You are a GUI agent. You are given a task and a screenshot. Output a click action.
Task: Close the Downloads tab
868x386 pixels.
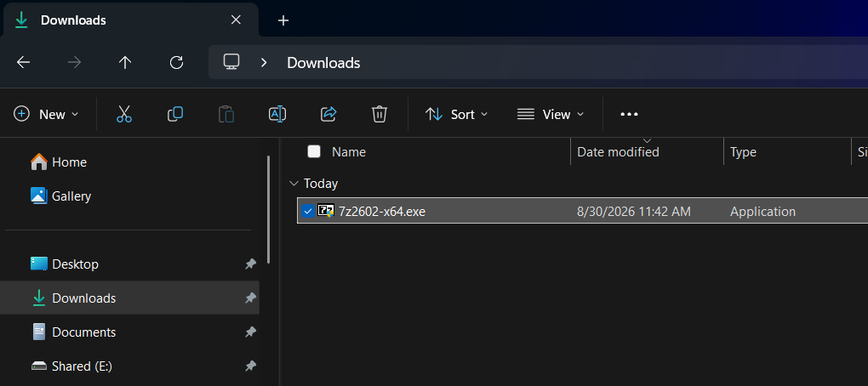tap(236, 20)
